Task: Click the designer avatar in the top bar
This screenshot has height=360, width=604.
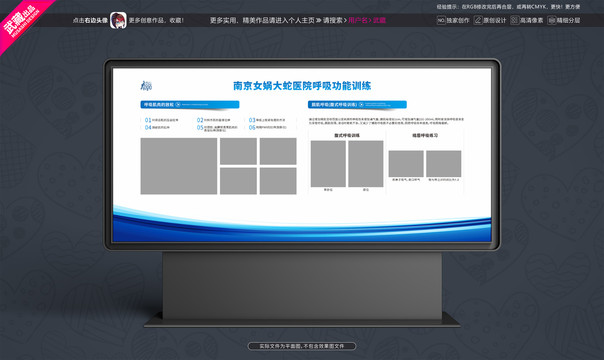Action: click(118, 20)
